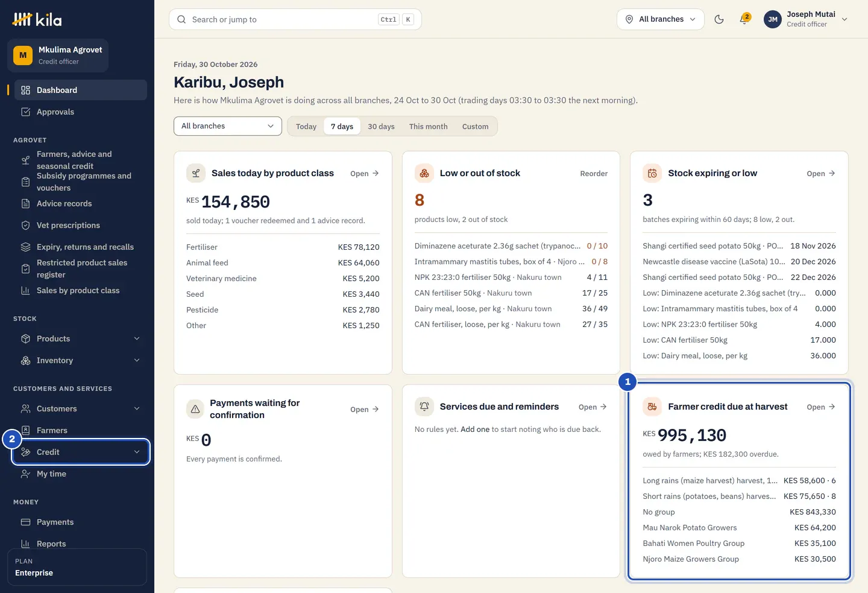Click the Products box icon
The height and width of the screenshot is (593, 868).
[x=25, y=338]
